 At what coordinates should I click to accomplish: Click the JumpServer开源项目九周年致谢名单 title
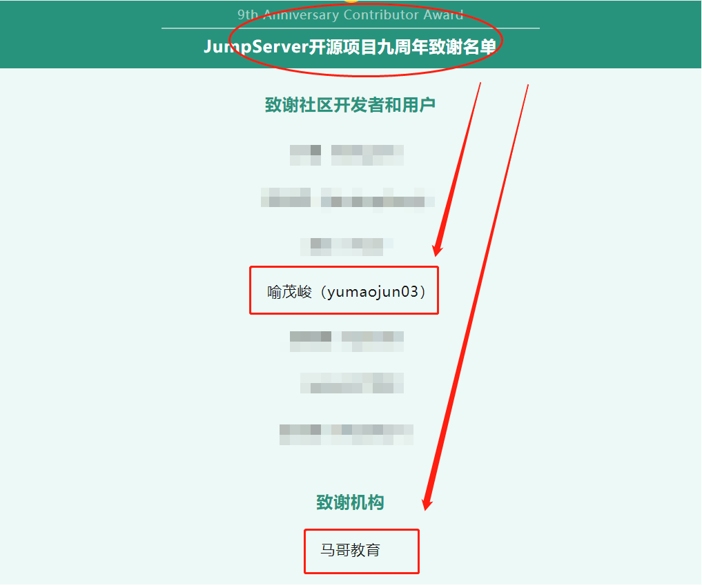click(350, 46)
